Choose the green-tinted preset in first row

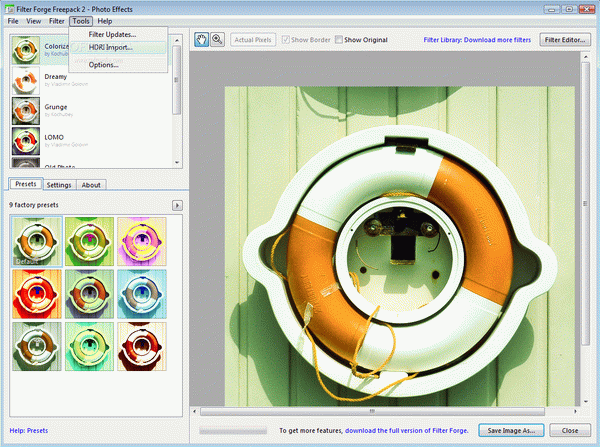click(89, 241)
